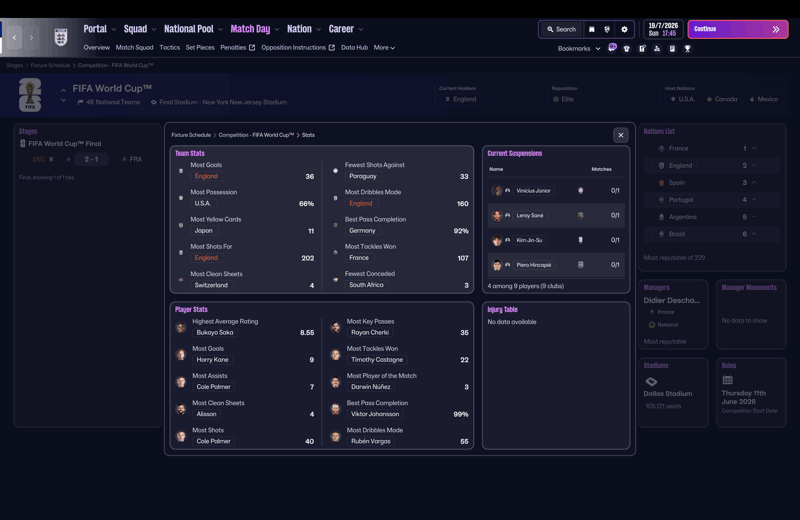Click the England crest in the header
Viewport: 800px width, 520px height.
point(61,37)
